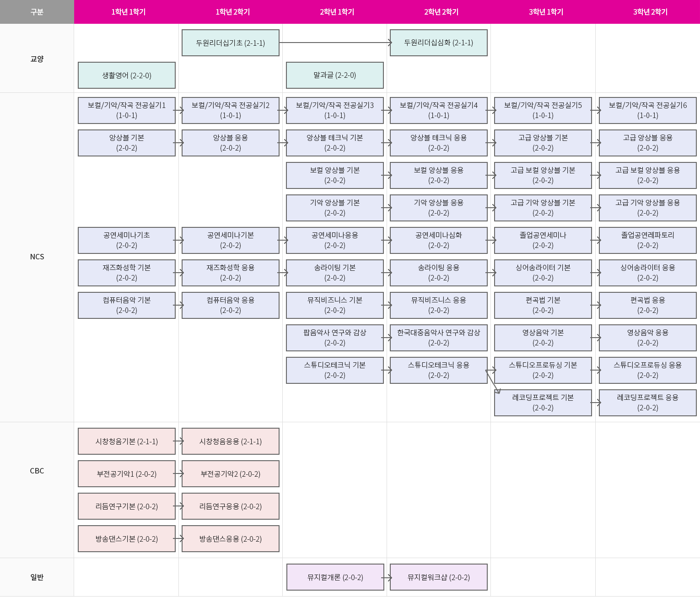Select 보컬/기악/작곡 전공실기6 box

pos(648,110)
